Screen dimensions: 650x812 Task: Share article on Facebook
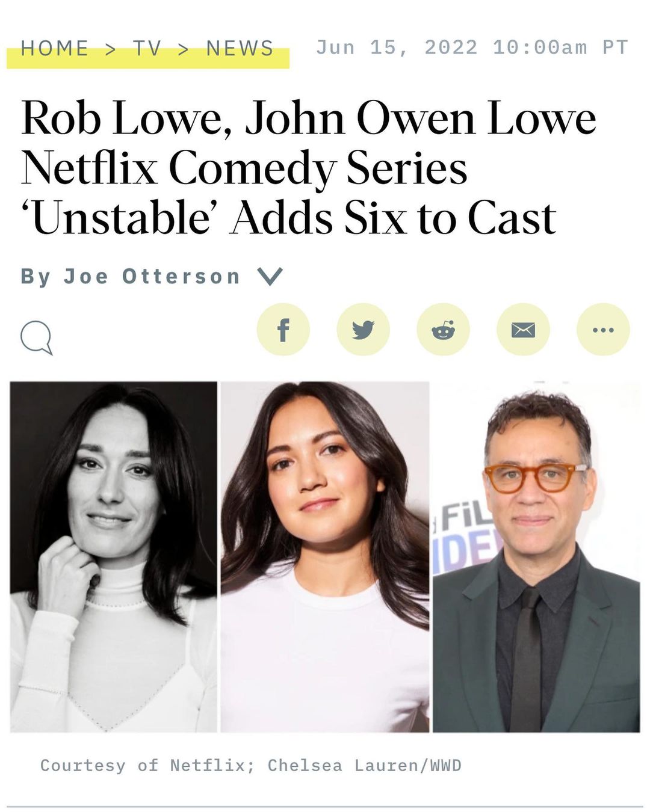tap(283, 330)
